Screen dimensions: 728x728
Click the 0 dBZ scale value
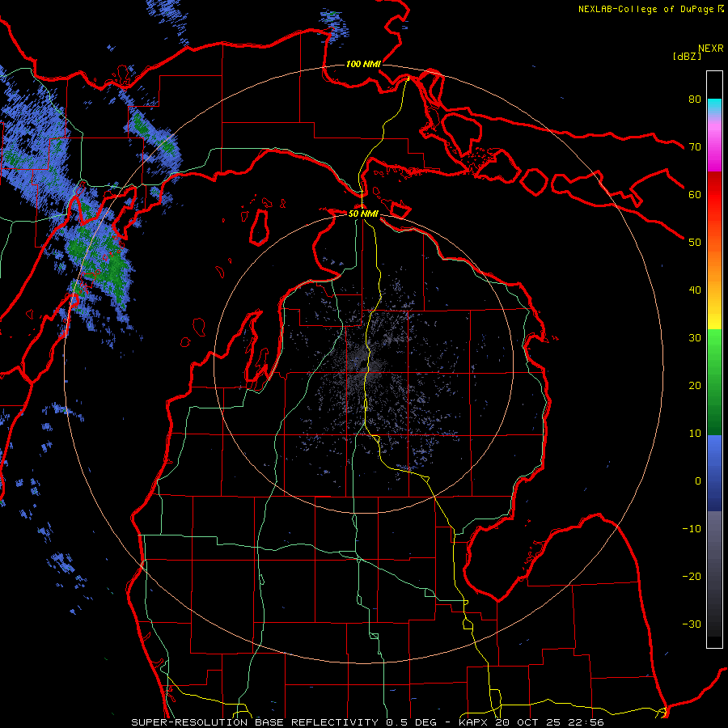pyautogui.click(x=698, y=481)
